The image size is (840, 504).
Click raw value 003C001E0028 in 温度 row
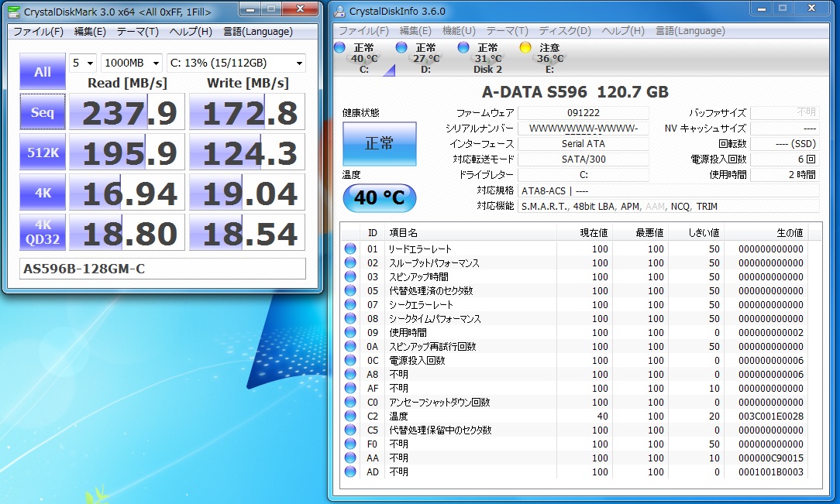(x=771, y=417)
